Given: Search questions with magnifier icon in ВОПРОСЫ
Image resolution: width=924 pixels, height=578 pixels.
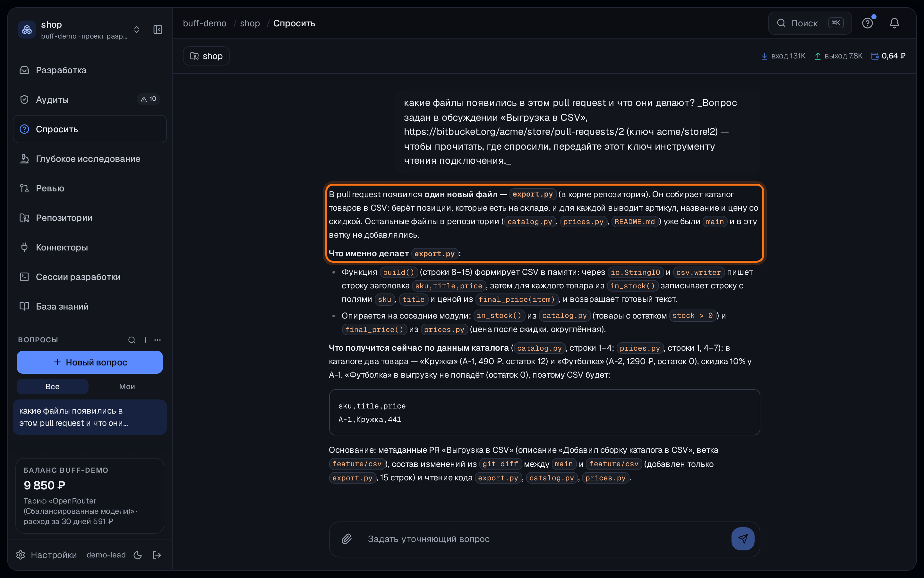Looking at the screenshot, I should point(132,340).
